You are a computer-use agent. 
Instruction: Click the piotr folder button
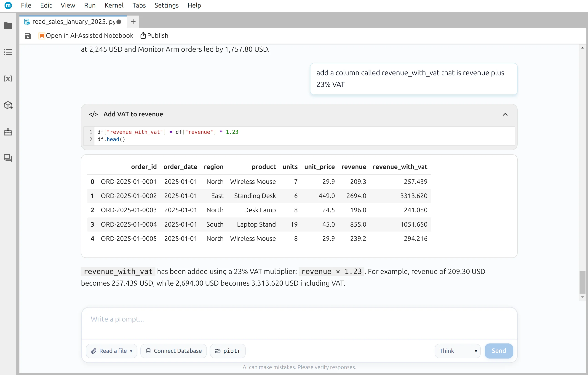pos(227,351)
